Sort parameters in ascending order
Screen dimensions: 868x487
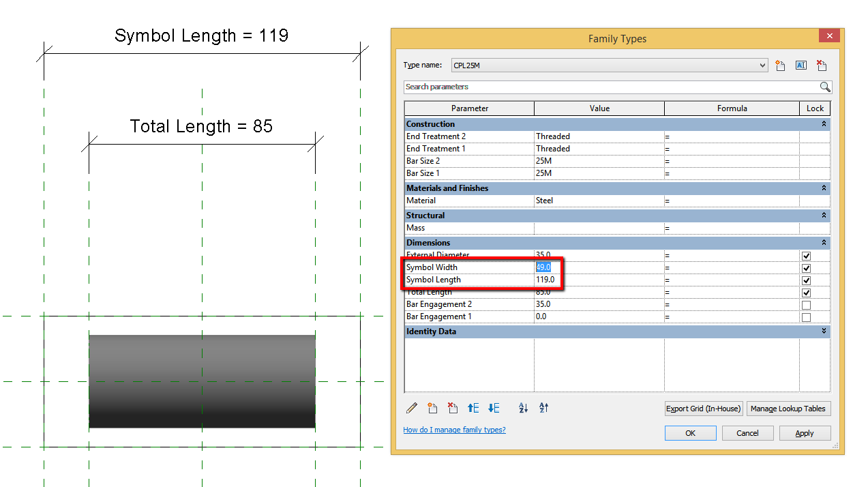tap(523, 408)
